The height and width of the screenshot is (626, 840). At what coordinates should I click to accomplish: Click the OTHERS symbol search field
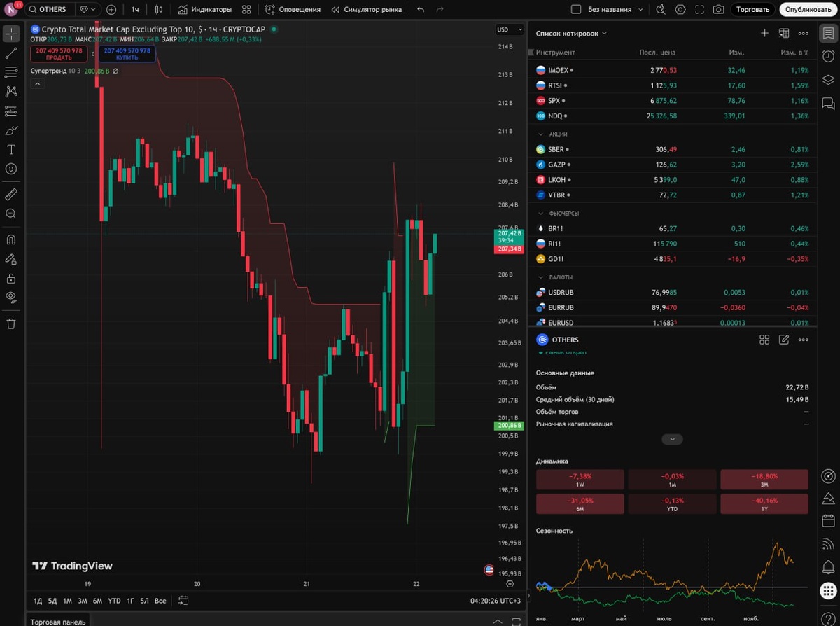50,10
